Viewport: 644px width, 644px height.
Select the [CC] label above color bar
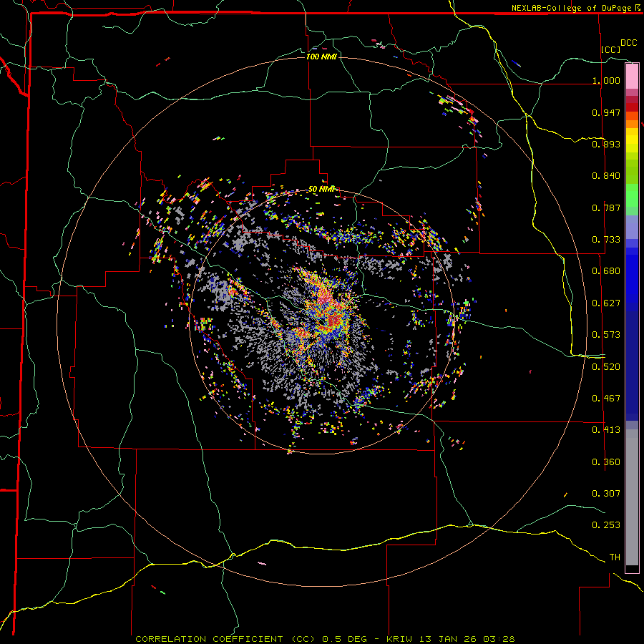611,49
